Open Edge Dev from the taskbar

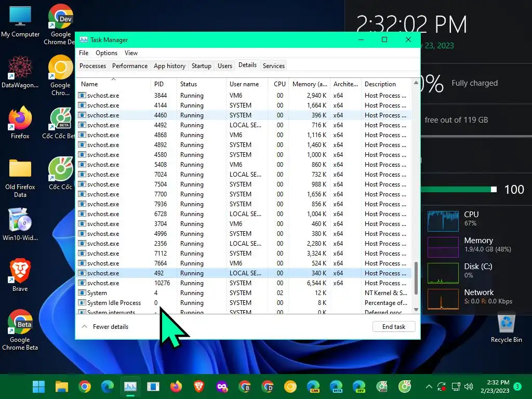pos(358,387)
